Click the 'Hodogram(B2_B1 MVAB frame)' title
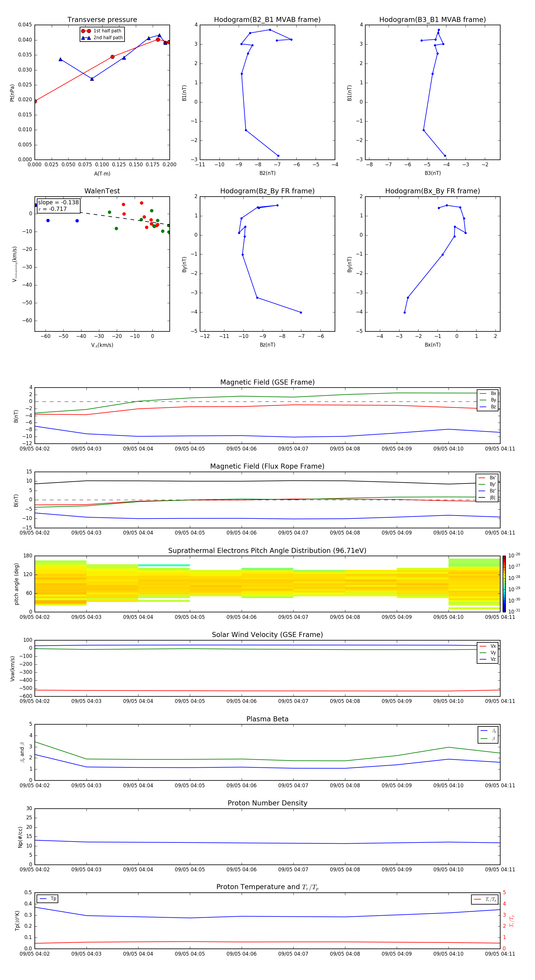The width and height of the screenshot is (535, 980). [x=267, y=20]
